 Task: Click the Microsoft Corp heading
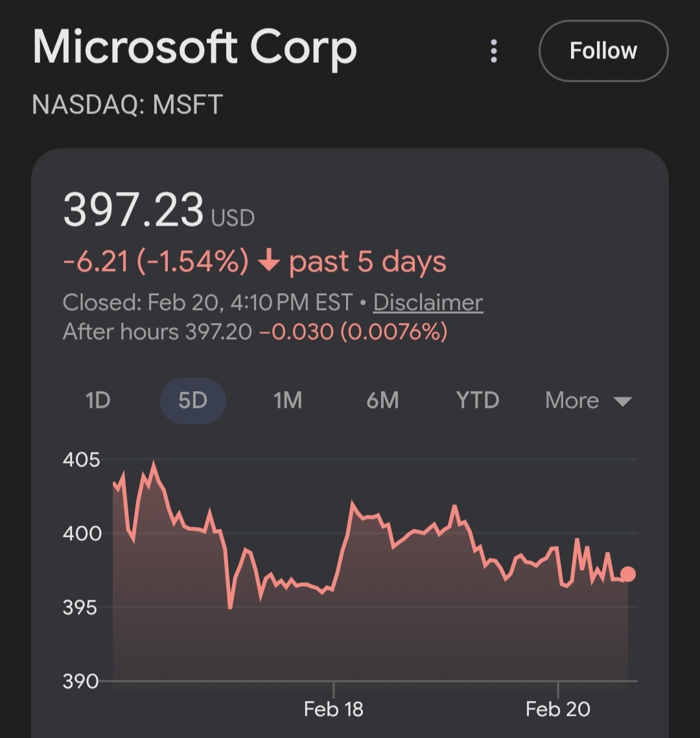(194, 49)
